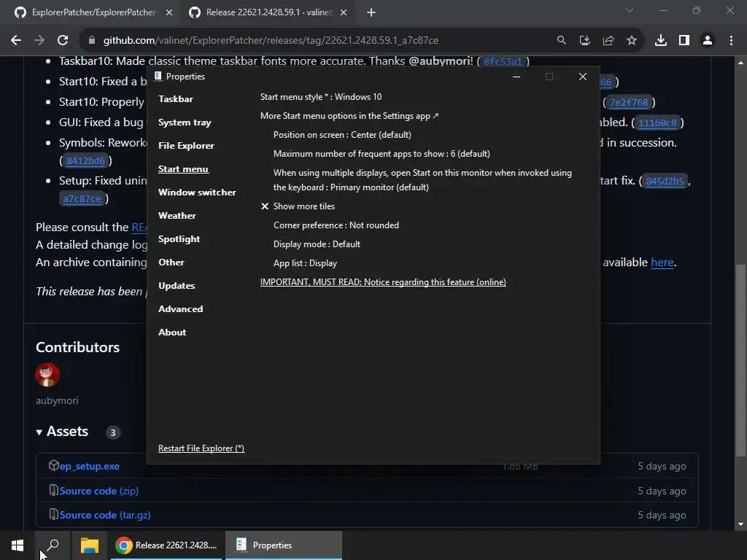747x560 pixels.
Task: Open Chrome three-dot menu
Action: (731, 41)
